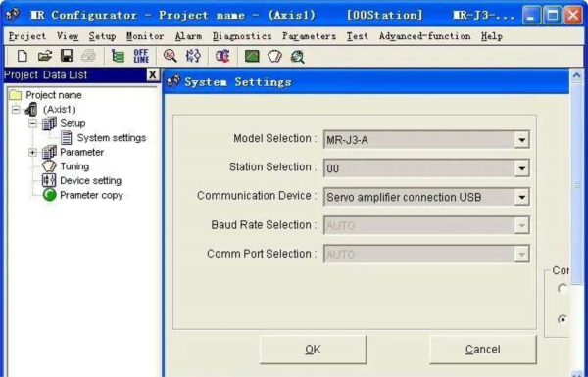Select Tuning in the project tree
Image resolution: width=588 pixels, height=377 pixels.
pos(74,166)
